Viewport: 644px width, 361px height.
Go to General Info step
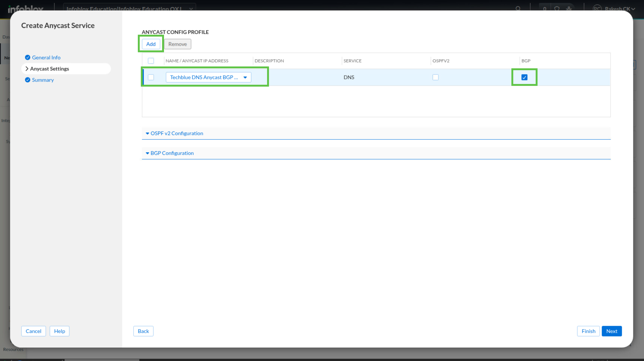(46, 57)
